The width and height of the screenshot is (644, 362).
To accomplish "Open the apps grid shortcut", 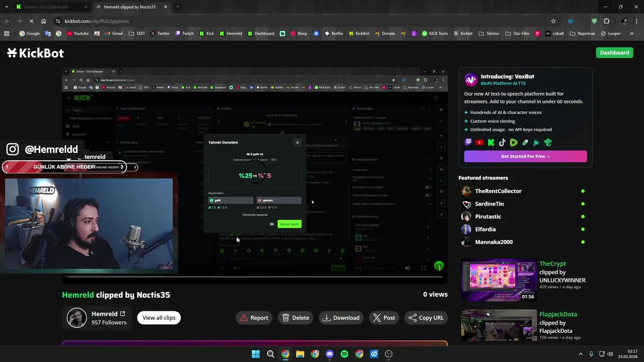I will coord(7,34).
